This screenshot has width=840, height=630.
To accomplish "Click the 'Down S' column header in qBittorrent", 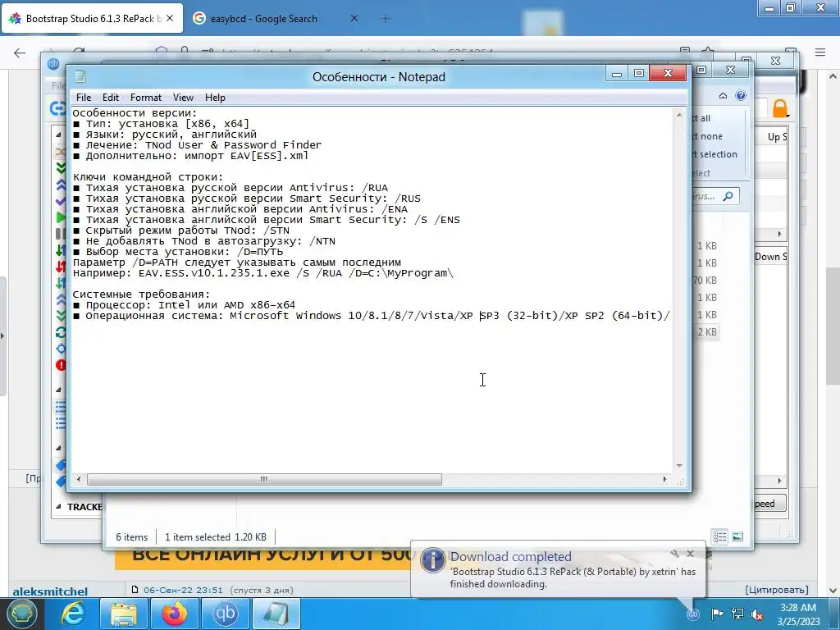I will point(770,257).
